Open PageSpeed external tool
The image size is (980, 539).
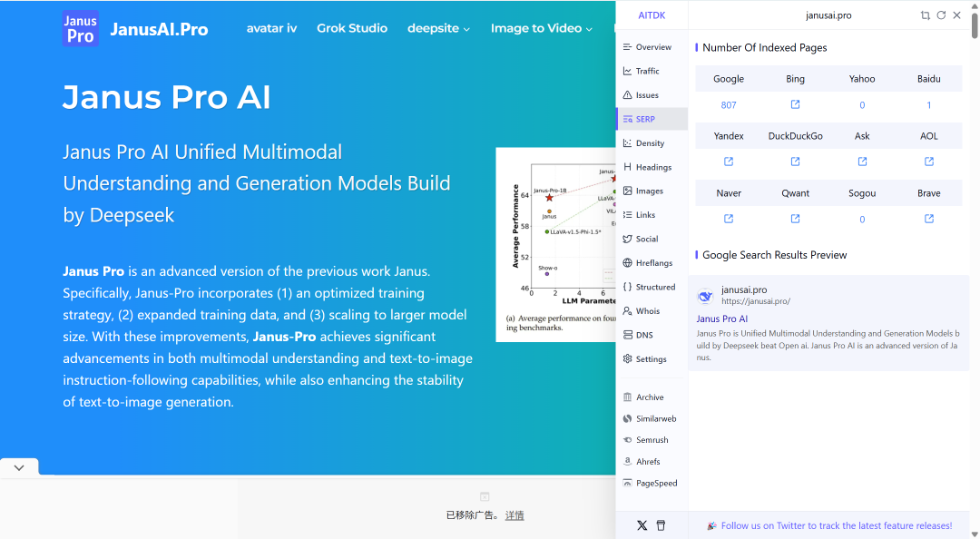(x=652, y=483)
